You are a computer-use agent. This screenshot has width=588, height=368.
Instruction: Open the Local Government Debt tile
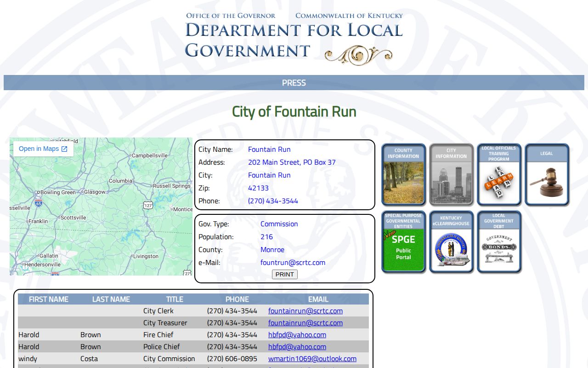tap(499, 242)
